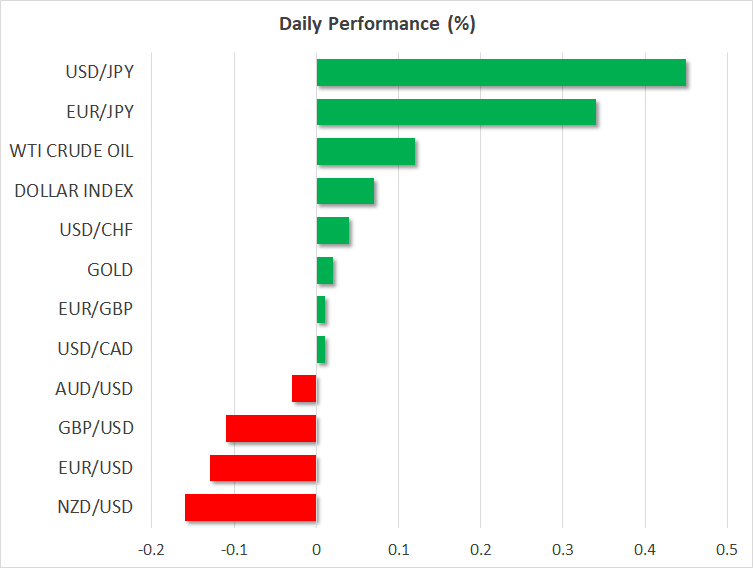Click the USD/JPY axis label
753x568 pixels.
click(x=100, y=73)
